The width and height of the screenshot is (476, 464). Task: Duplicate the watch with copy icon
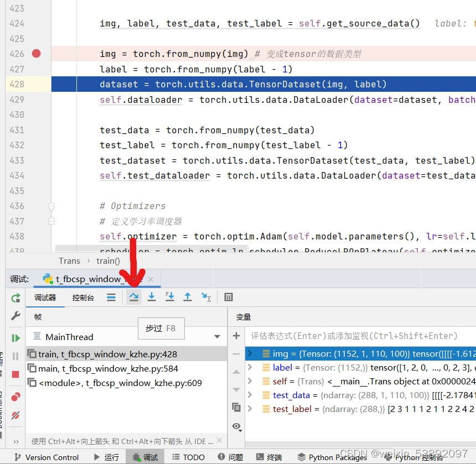click(236, 407)
